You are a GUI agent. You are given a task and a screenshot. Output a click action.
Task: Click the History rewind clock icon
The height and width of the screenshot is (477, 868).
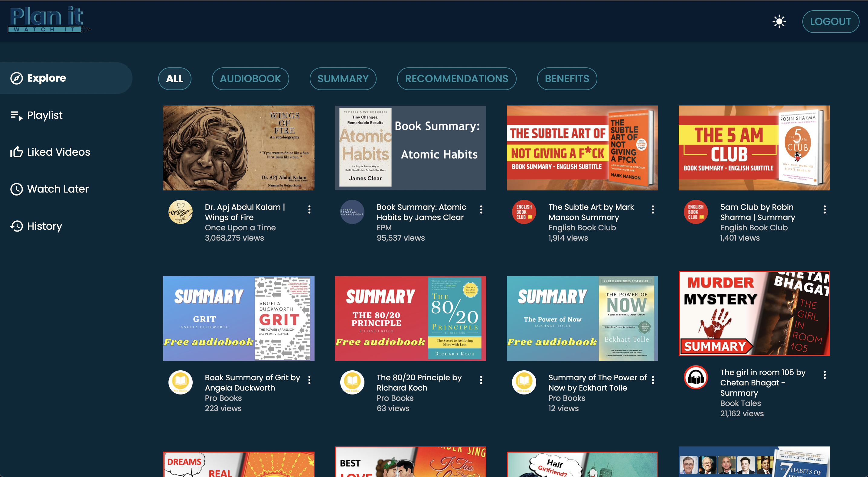17,226
